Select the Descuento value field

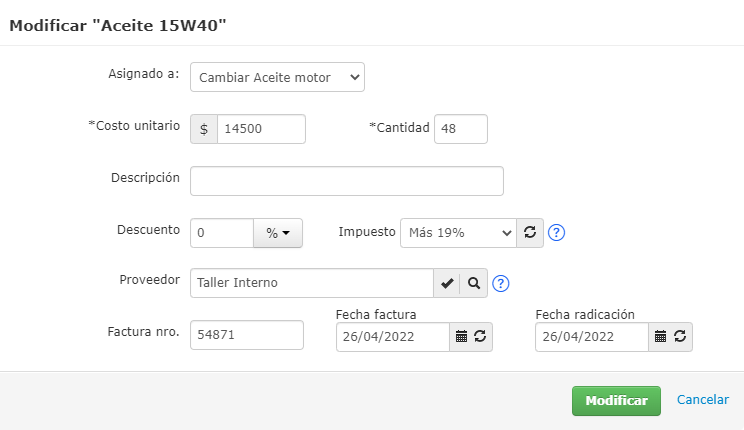pyautogui.click(x=222, y=233)
